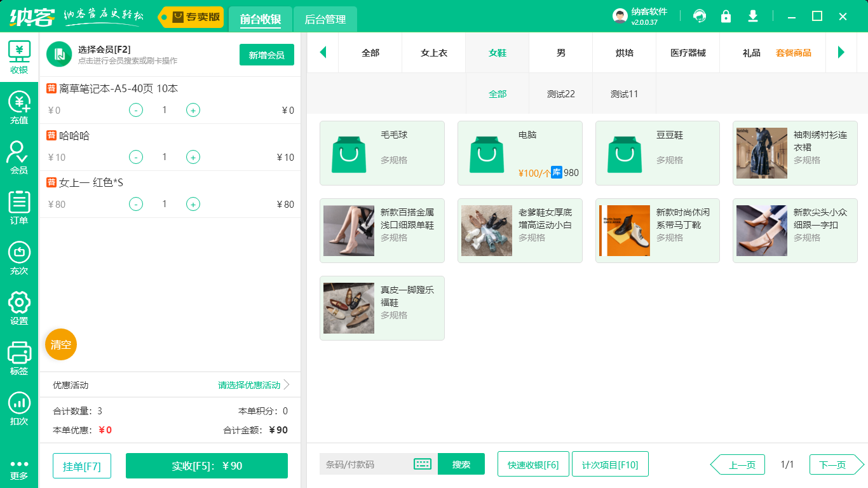Select the 新款时尚休闲系带马丁靴 product
The width and height of the screenshot is (868, 488).
658,231
